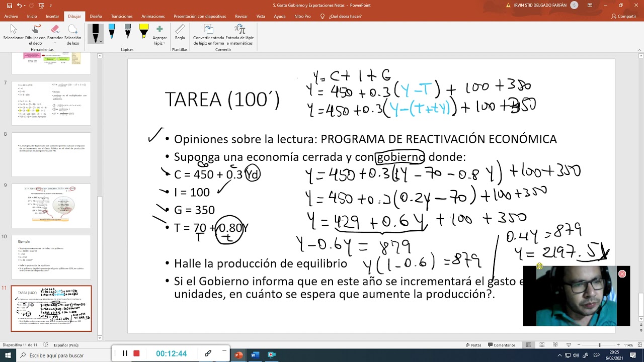
Task: Stop the screen recording
Action: click(136, 353)
